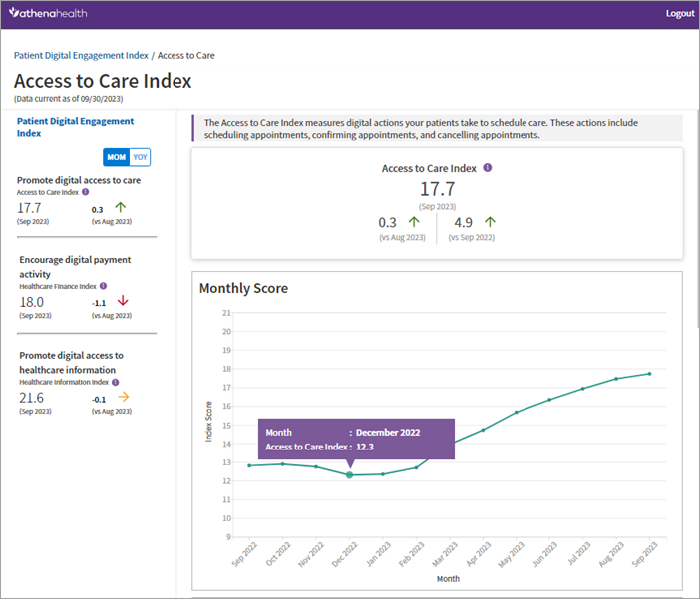Click red down arrow next to -1.1
This screenshot has width=700, height=599.
coord(123,301)
